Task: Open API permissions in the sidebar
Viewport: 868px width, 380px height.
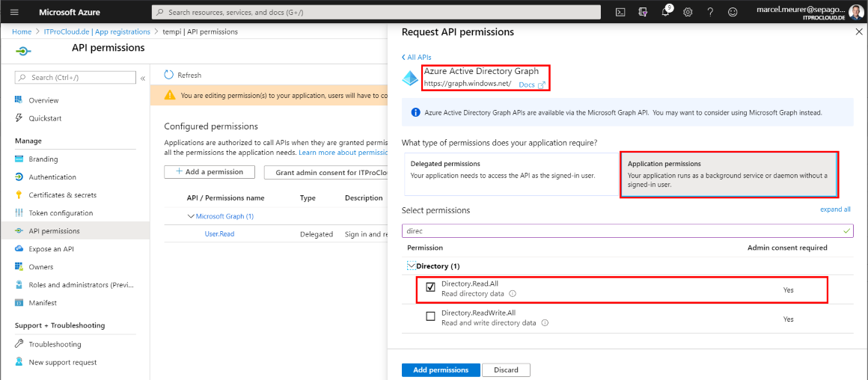Action: click(x=54, y=230)
